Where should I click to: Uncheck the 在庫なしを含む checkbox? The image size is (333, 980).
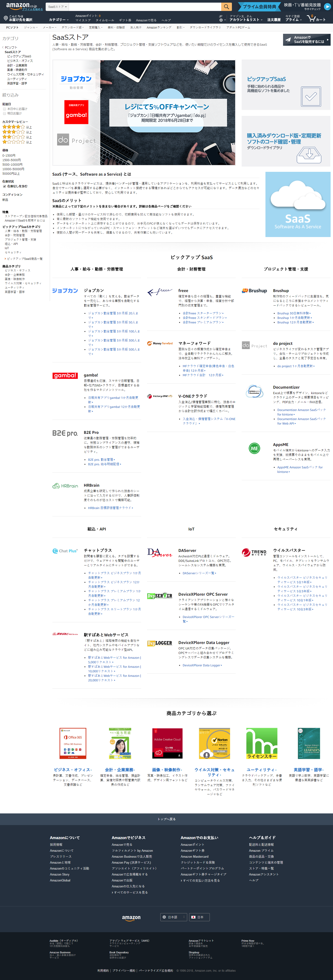tap(5, 186)
